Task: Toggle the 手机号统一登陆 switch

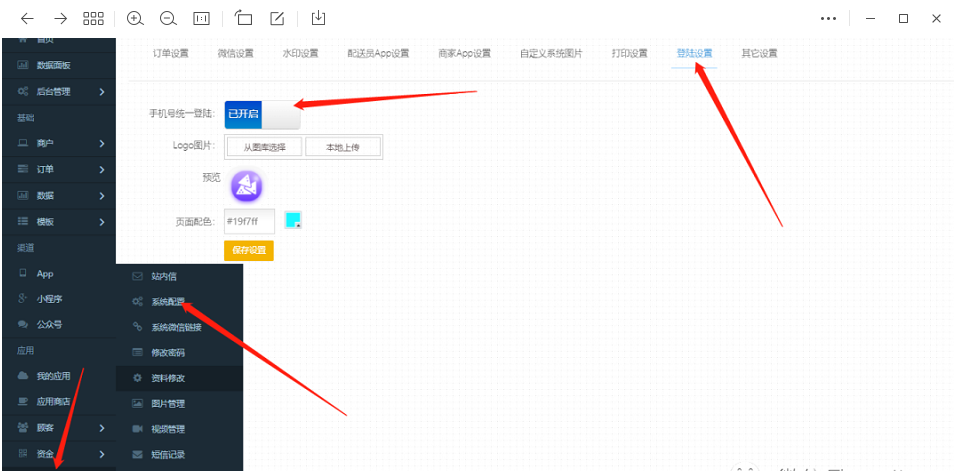Action: coord(262,115)
